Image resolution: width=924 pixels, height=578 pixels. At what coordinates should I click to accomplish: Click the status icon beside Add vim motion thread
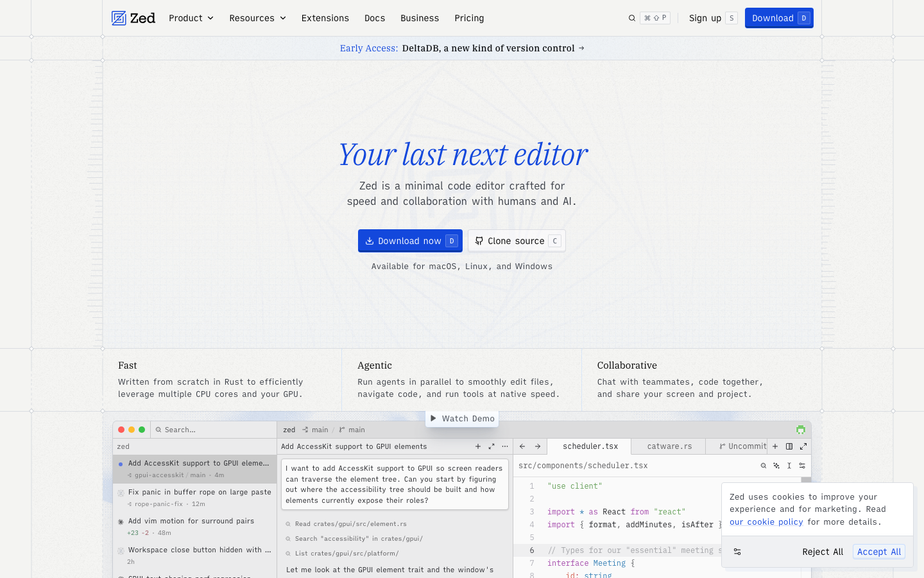pyautogui.click(x=121, y=521)
